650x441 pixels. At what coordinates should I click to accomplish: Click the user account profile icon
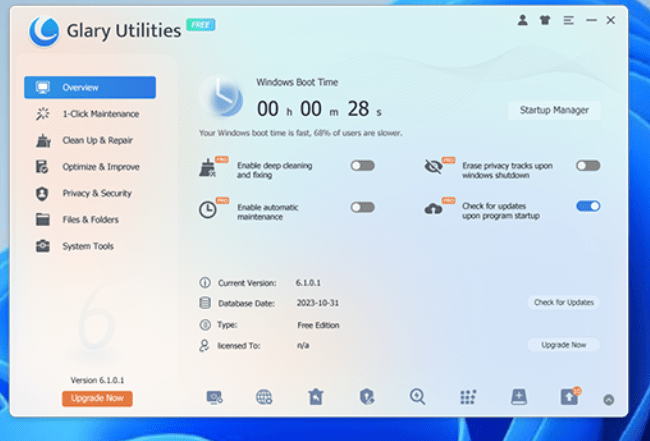point(522,20)
